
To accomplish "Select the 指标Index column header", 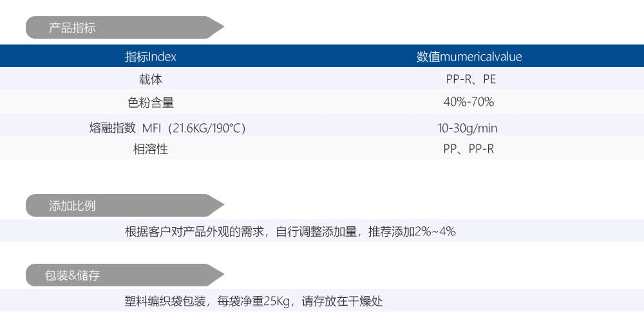I will (x=150, y=57).
